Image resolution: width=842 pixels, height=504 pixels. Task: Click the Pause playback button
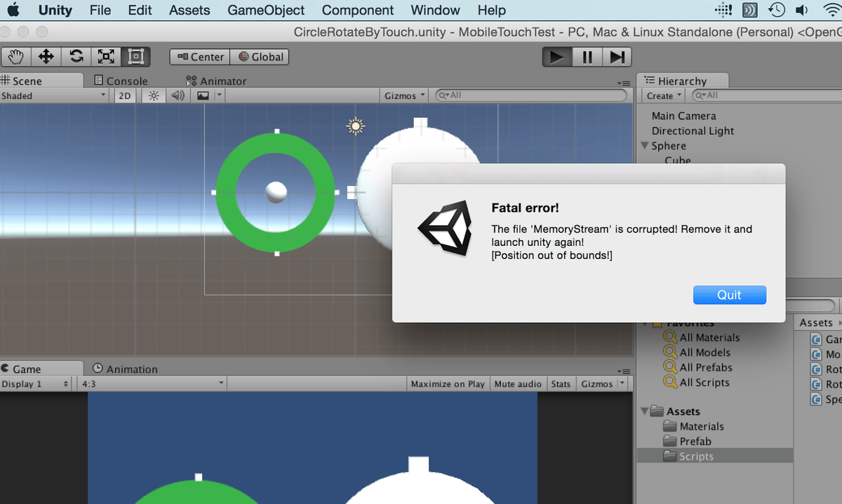tap(587, 57)
